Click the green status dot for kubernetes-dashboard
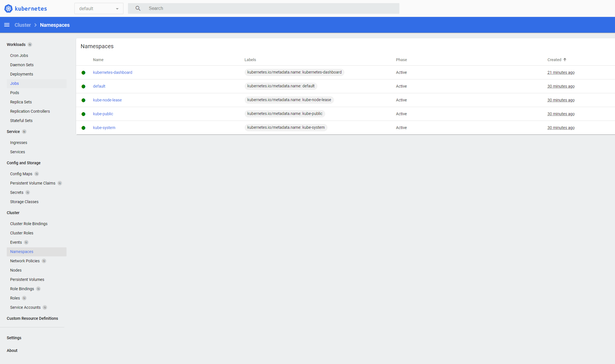 pos(83,73)
